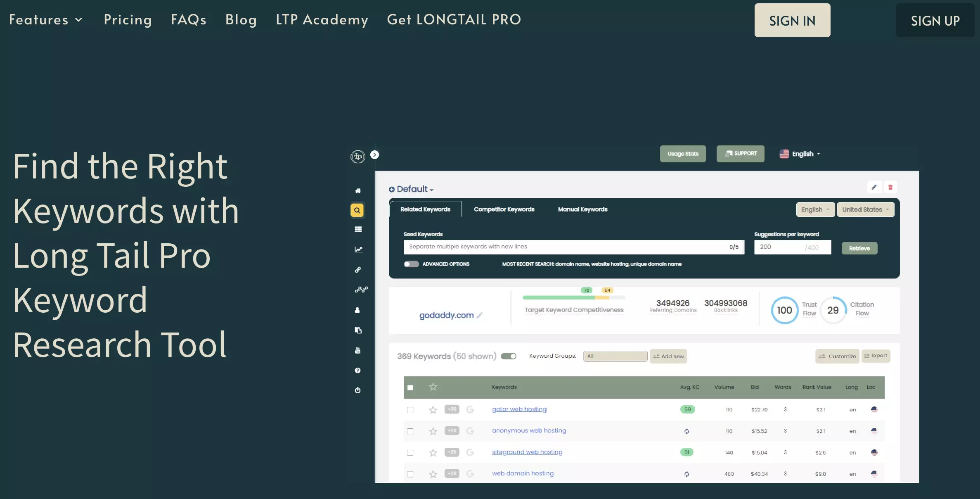The image size is (980, 499).
Task: Click the Customize button
Action: pos(837,356)
